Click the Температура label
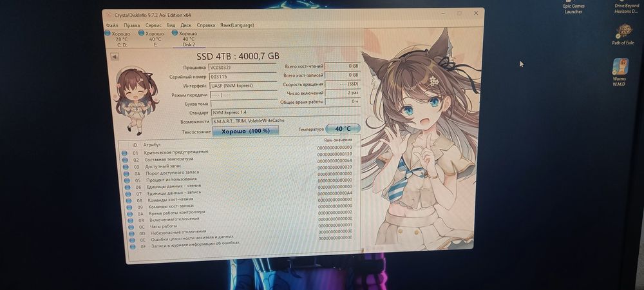This screenshot has height=290, width=644. (311, 130)
